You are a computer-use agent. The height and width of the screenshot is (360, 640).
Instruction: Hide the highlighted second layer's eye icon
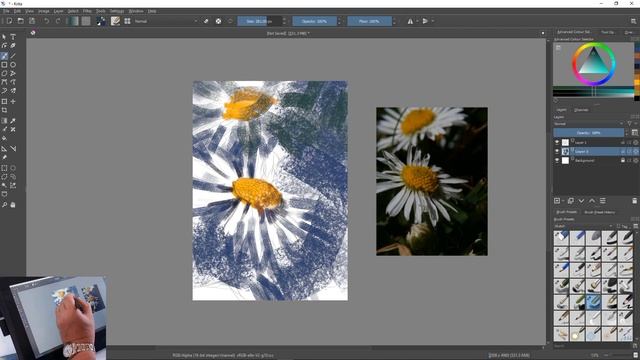tap(557, 151)
